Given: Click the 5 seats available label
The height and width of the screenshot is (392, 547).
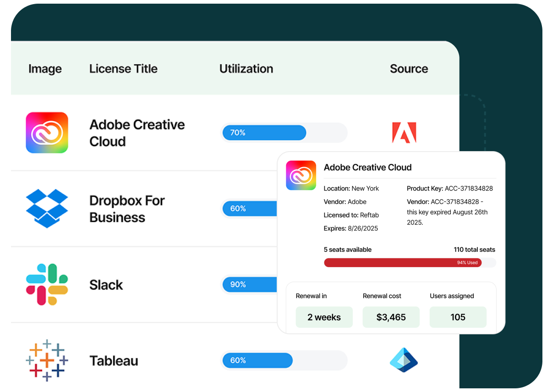Looking at the screenshot, I should [347, 250].
